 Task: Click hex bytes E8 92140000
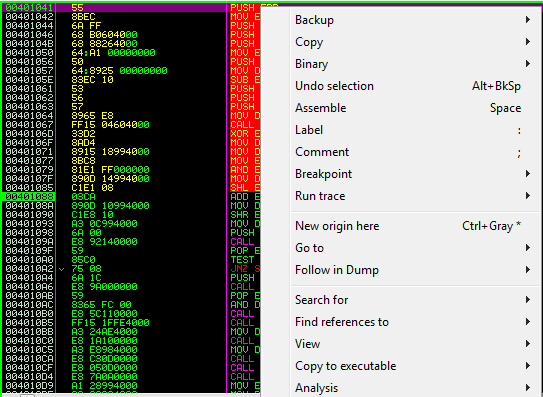104,241
